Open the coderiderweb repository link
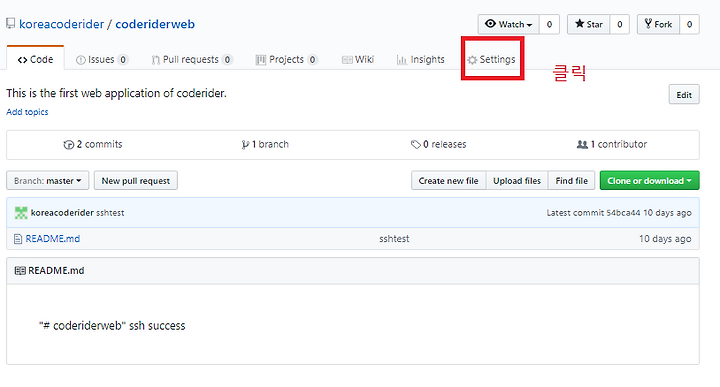720x387 pixels. pos(155,24)
